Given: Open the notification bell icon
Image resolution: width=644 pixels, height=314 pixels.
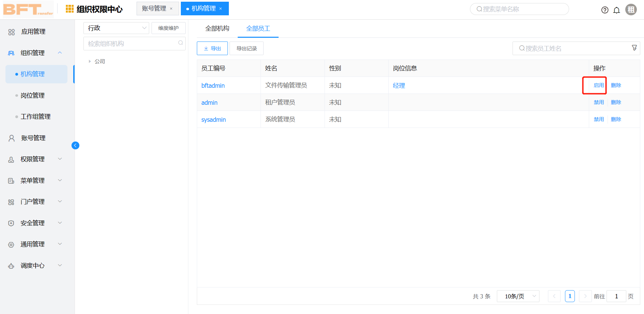Looking at the screenshot, I should [x=616, y=10].
